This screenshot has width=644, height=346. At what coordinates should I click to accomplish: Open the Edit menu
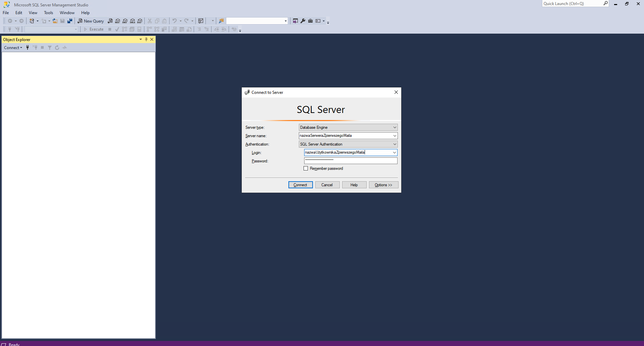click(19, 13)
